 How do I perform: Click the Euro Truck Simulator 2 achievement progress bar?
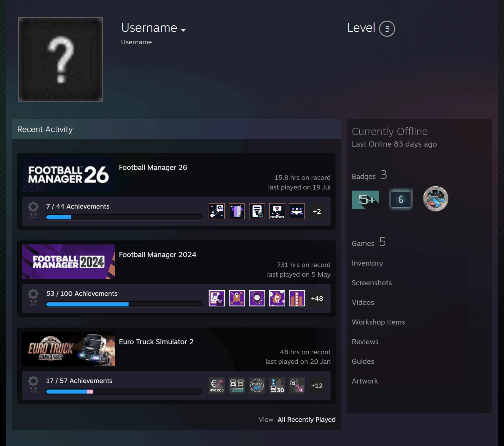(x=124, y=392)
